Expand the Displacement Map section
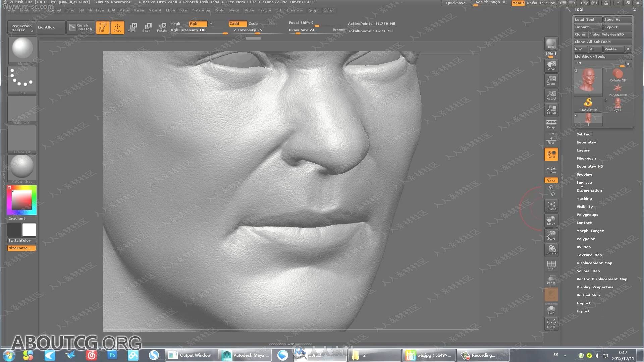Screen dimensions: 644x362 tap(594, 262)
